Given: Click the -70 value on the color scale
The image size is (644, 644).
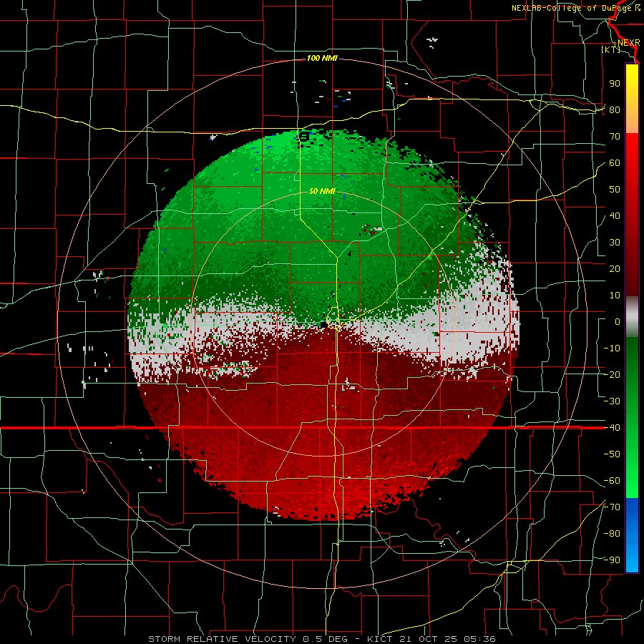Looking at the screenshot, I should pyautogui.click(x=612, y=507).
